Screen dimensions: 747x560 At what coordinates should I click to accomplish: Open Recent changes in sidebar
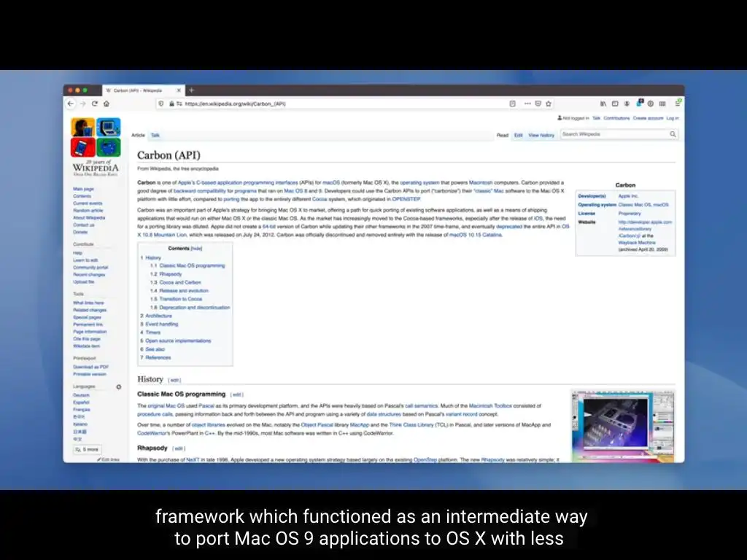(x=89, y=275)
